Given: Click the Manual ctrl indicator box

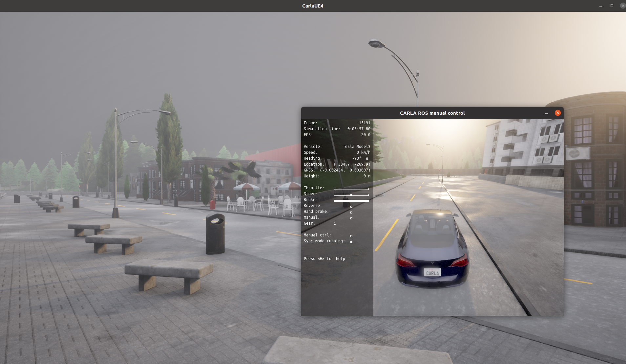Looking at the screenshot, I should (x=351, y=236).
